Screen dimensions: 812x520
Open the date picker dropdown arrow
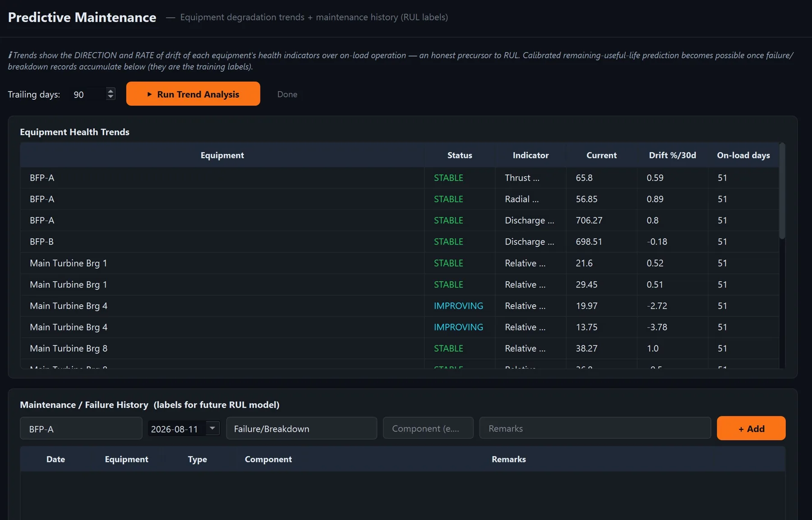point(212,428)
